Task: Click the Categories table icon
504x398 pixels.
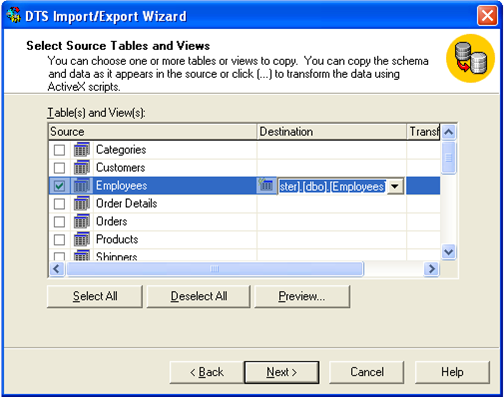Action: pos(82,149)
